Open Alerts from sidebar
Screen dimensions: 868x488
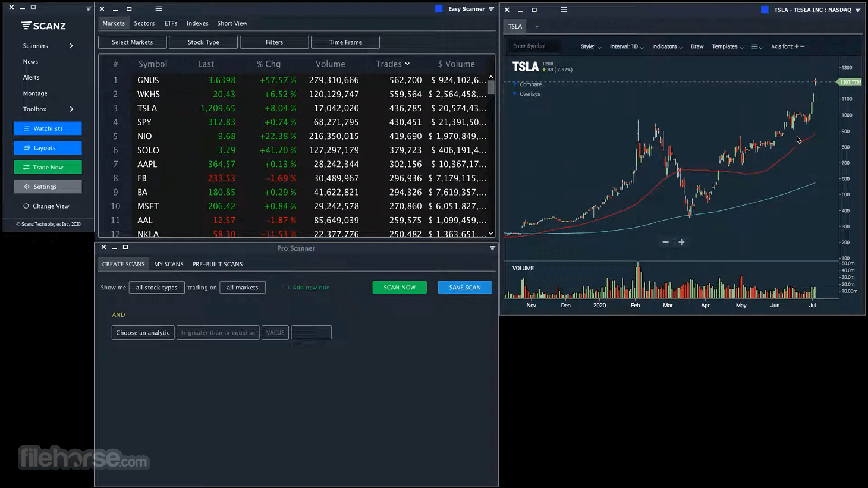31,77
